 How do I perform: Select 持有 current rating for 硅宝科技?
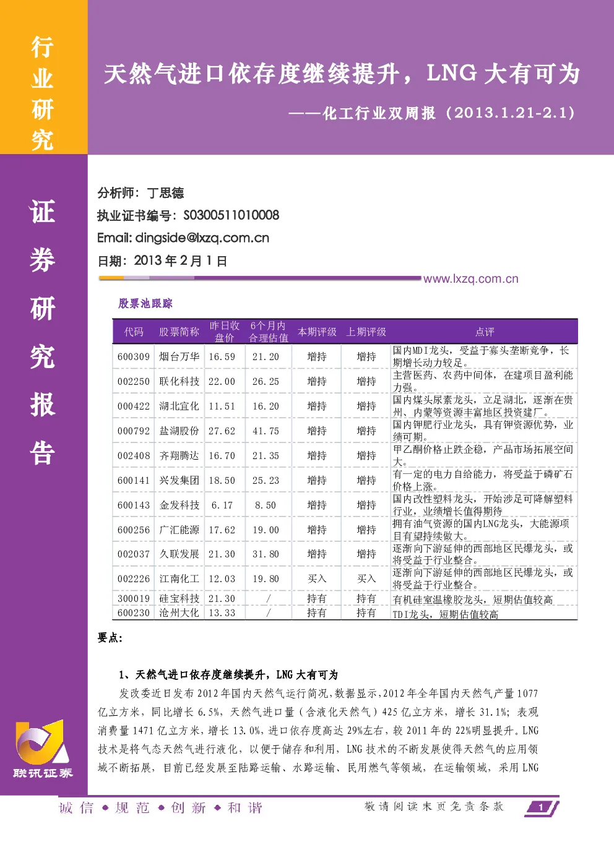pos(317,598)
